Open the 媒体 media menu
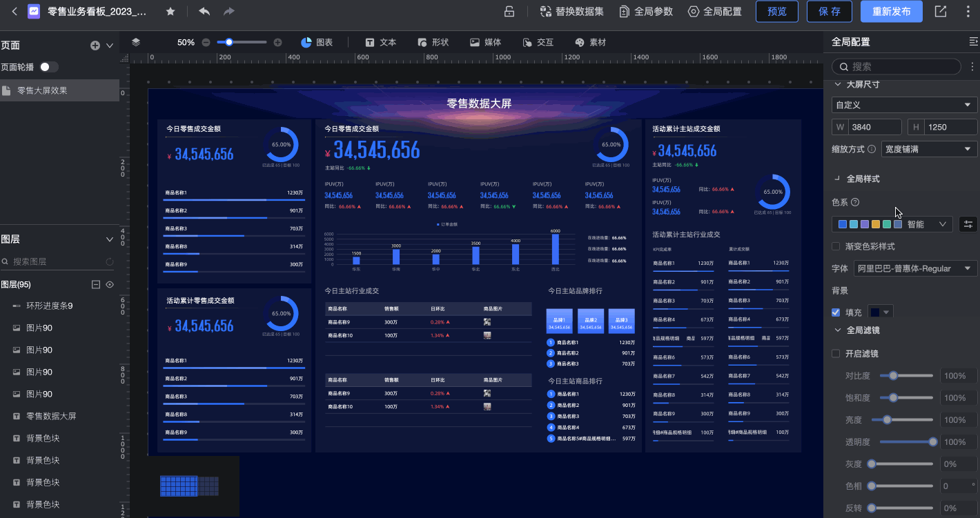980x518 pixels. 486,42
